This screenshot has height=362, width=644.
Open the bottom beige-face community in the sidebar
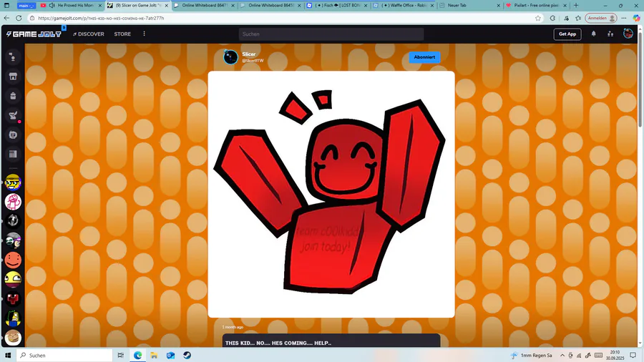(x=13, y=338)
